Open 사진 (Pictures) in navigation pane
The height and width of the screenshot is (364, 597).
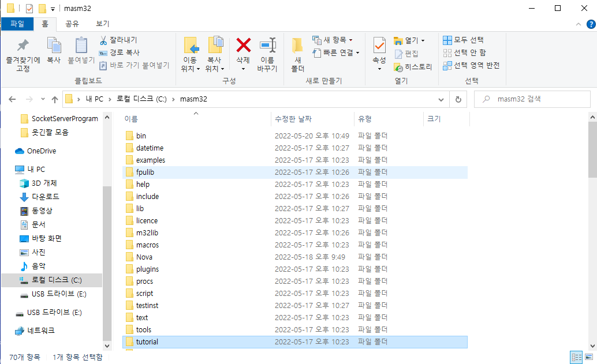click(x=33, y=253)
